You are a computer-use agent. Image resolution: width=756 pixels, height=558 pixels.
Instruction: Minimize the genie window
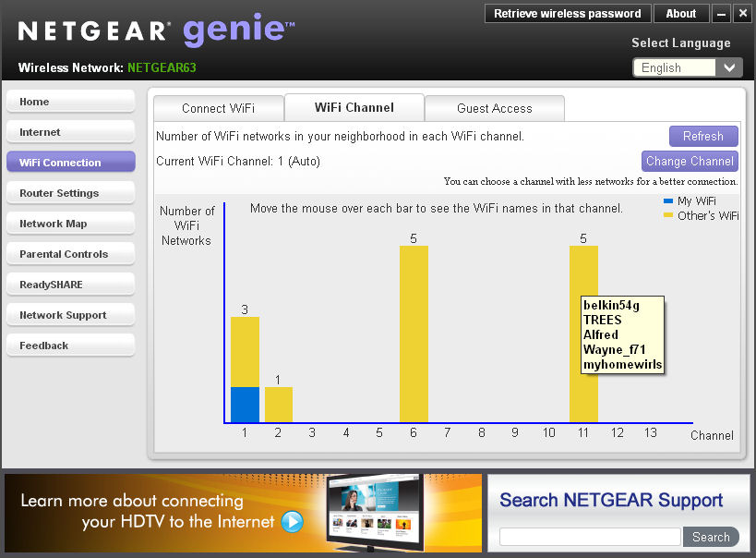721,14
